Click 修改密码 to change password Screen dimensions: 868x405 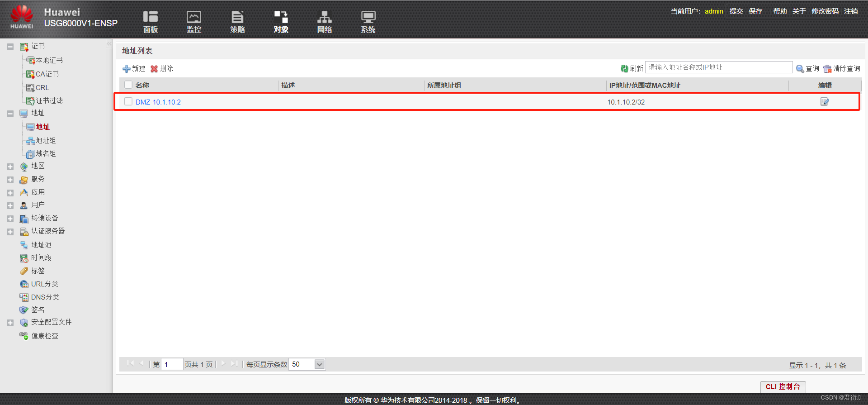[825, 11]
